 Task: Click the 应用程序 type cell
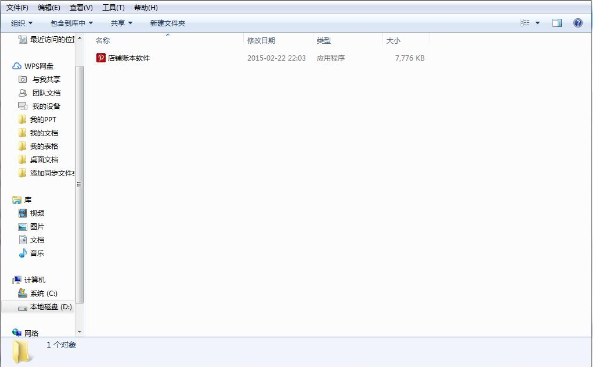[x=331, y=58]
